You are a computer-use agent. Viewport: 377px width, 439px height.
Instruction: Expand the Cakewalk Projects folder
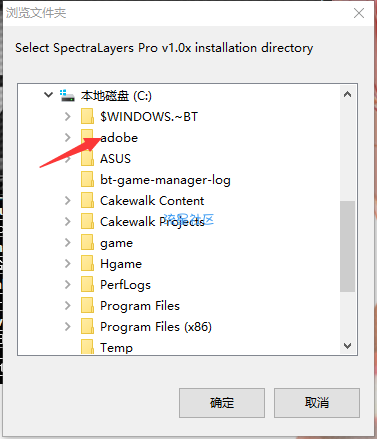click(68, 221)
